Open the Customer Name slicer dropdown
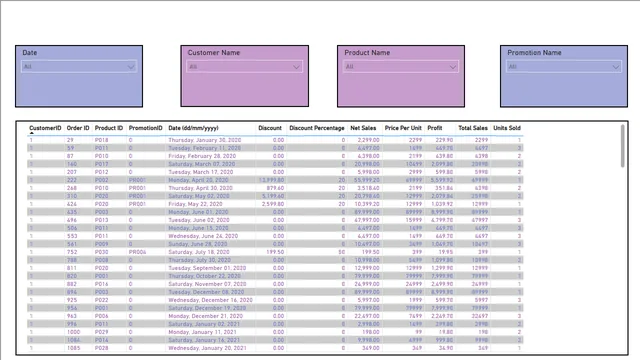 tap(244, 67)
